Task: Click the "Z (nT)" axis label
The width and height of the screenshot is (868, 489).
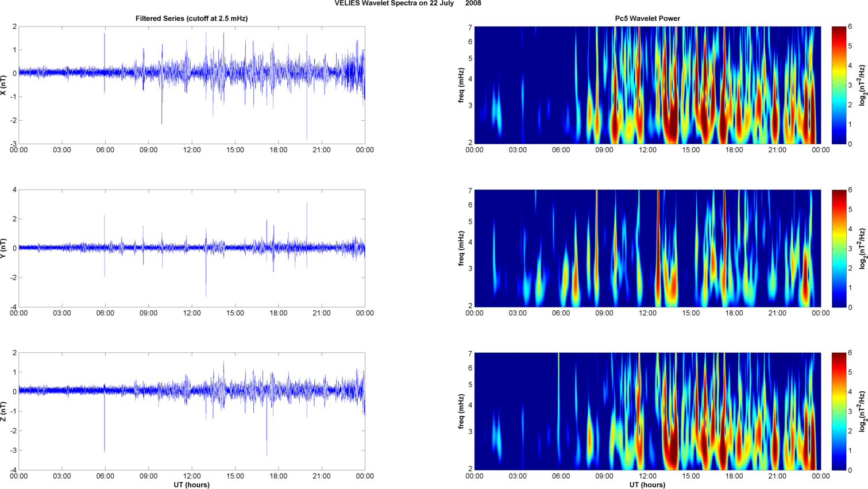Action: (3, 411)
